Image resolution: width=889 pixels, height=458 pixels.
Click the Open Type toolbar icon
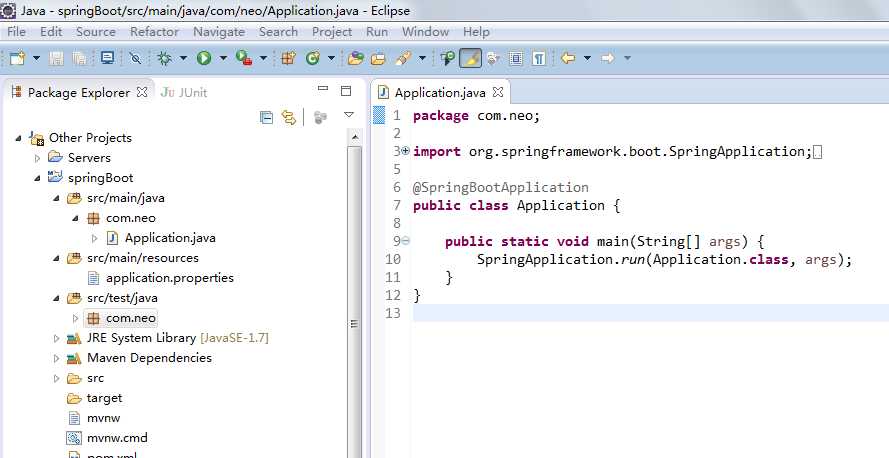click(x=355, y=58)
